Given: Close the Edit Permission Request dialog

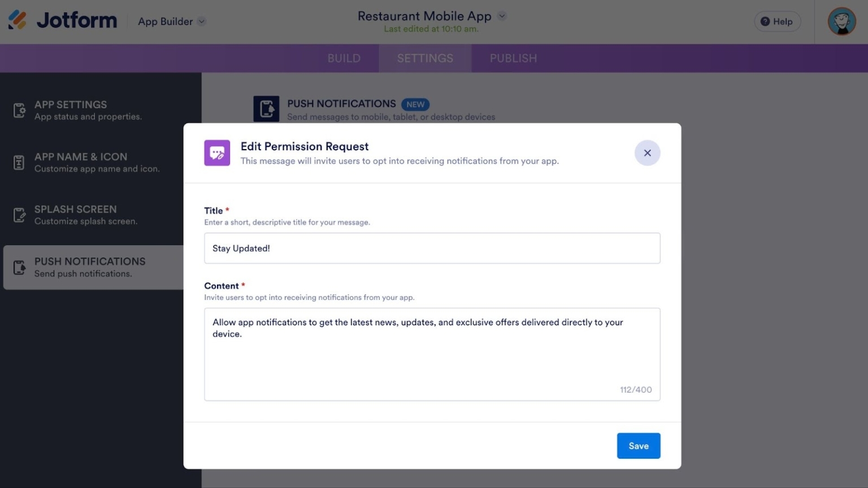Looking at the screenshot, I should 647,152.
